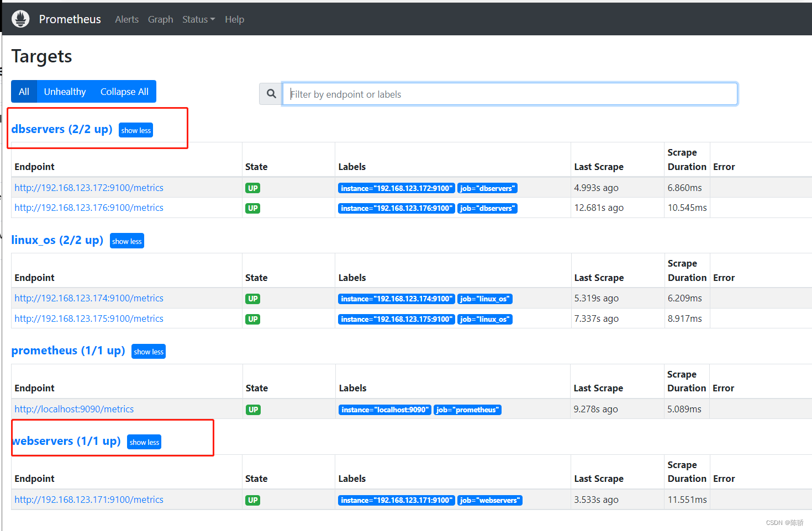
Task: Click instance="192.168.123.174:9100" label
Action: click(x=397, y=299)
